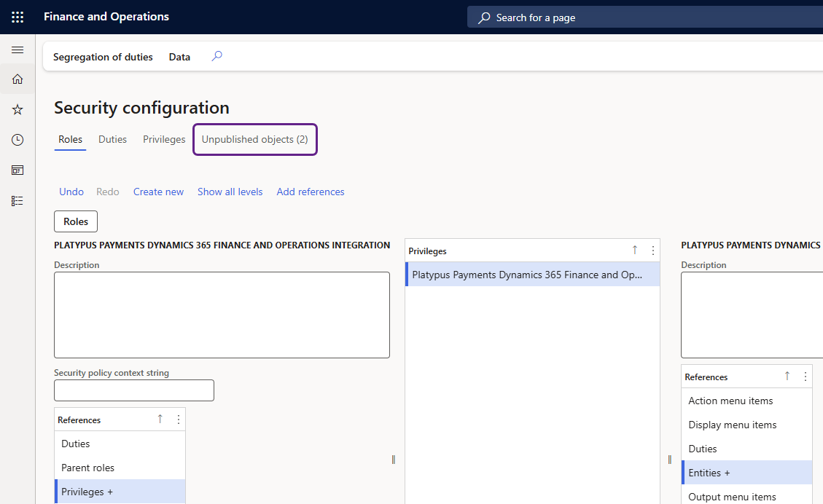823x504 pixels.
Task: Open left References list options menu
Action: click(x=179, y=420)
